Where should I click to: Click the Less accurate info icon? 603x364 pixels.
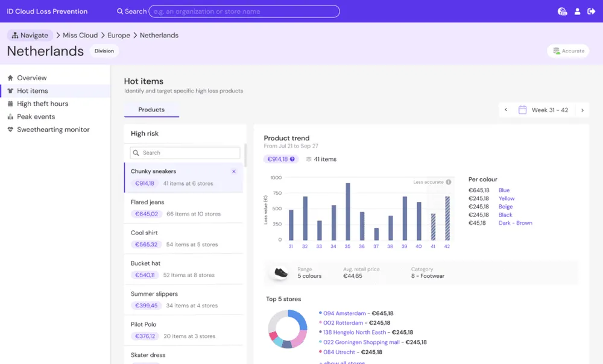(449, 182)
